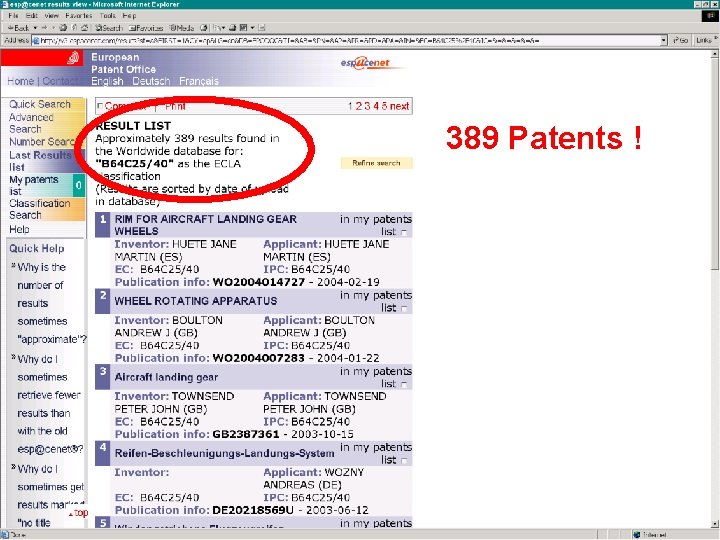Tick the patents list checkbox for Aircraft landing gear

[404, 385]
